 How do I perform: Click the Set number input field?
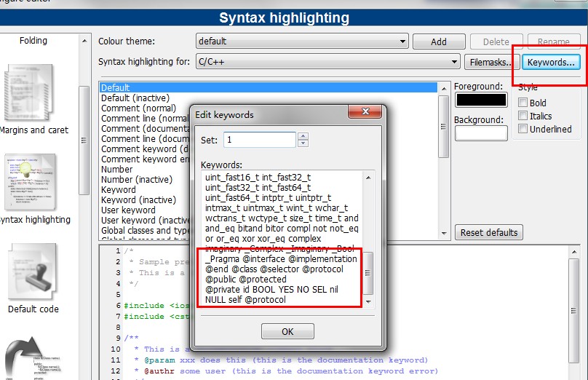pyautogui.click(x=260, y=140)
